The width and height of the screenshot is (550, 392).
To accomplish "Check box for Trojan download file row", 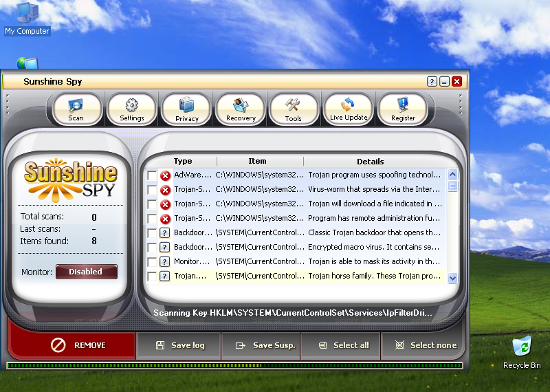I will coord(152,204).
